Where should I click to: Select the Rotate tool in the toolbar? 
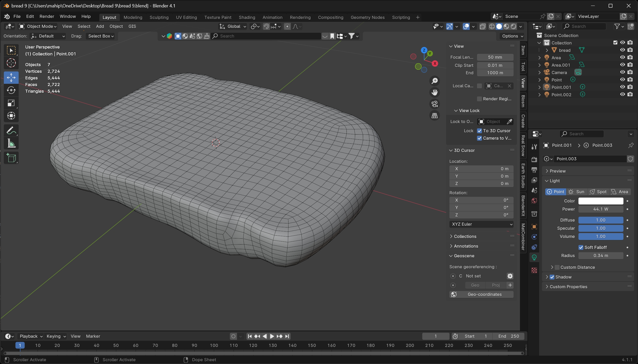pos(11,90)
